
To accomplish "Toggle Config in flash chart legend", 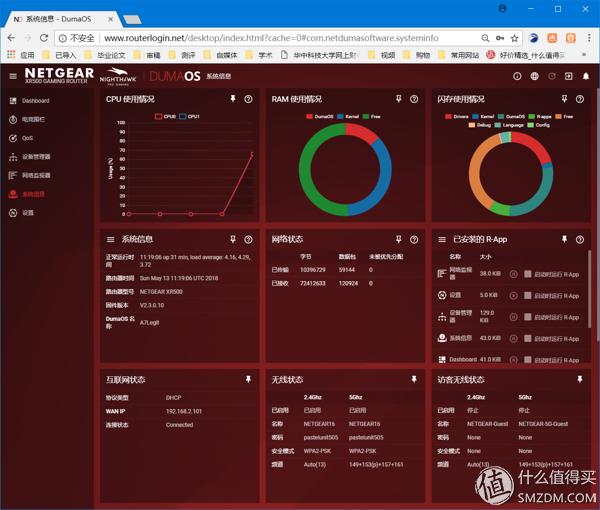I will 538,125.
